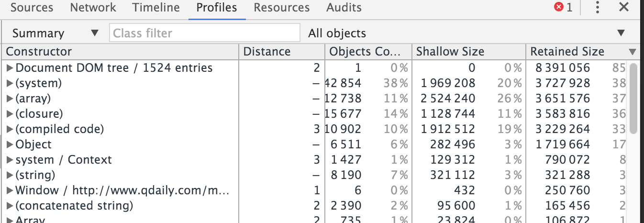This screenshot has width=644, height=223.
Task: Sort by the Shallow Size column header
Action: tap(450, 52)
